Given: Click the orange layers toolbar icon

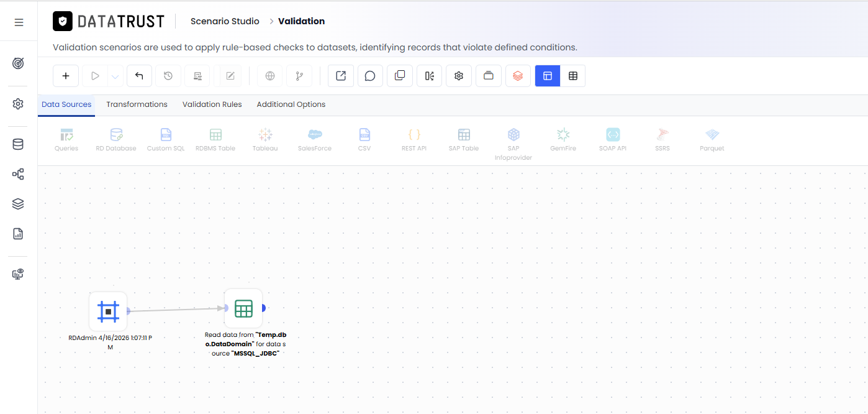Looking at the screenshot, I should [x=518, y=76].
